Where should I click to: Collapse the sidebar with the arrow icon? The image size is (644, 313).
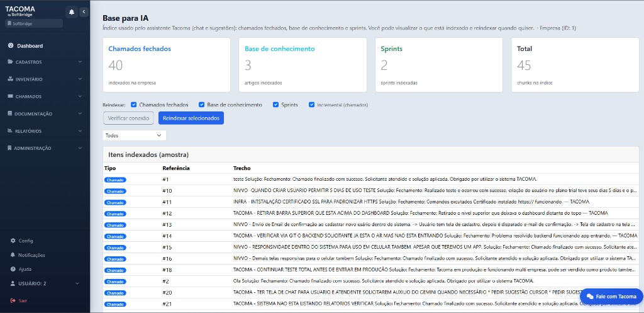(84, 12)
